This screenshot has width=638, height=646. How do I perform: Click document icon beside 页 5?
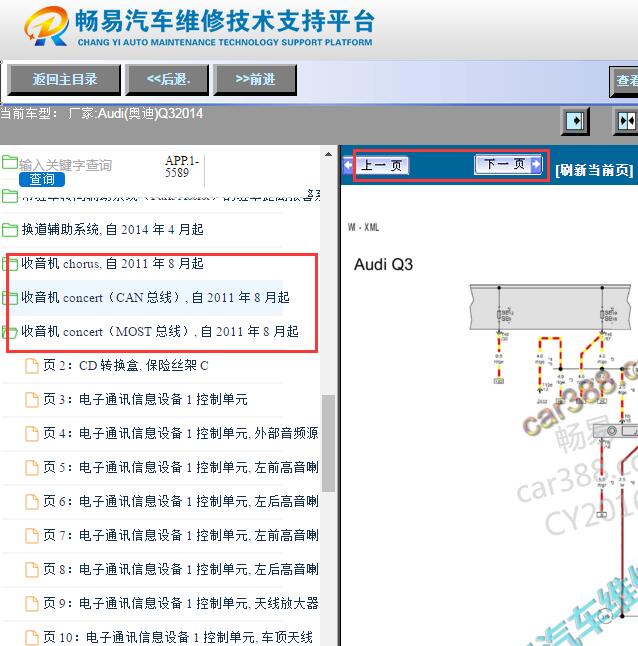(x=32, y=468)
